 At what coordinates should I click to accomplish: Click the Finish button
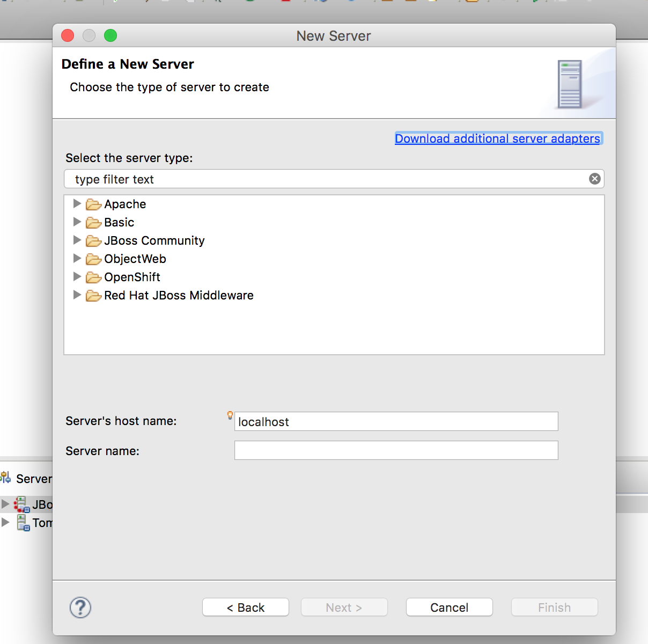[555, 608]
